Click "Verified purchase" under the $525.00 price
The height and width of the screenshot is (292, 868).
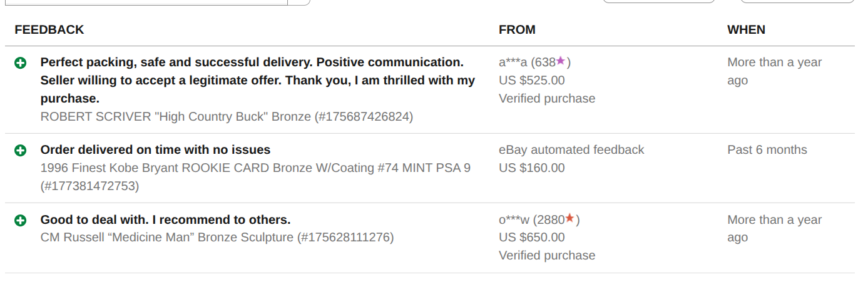[x=547, y=98]
